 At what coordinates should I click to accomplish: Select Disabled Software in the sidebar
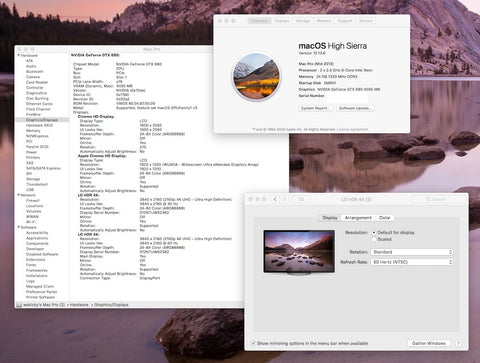[42, 254]
